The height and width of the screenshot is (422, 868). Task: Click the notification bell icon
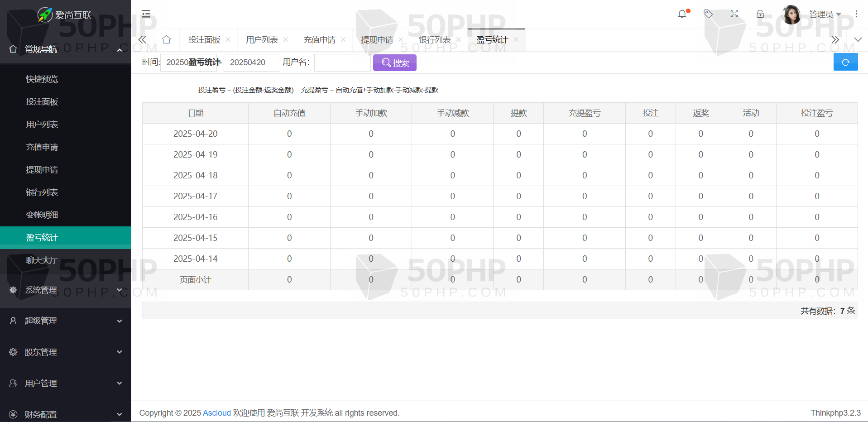(x=682, y=14)
